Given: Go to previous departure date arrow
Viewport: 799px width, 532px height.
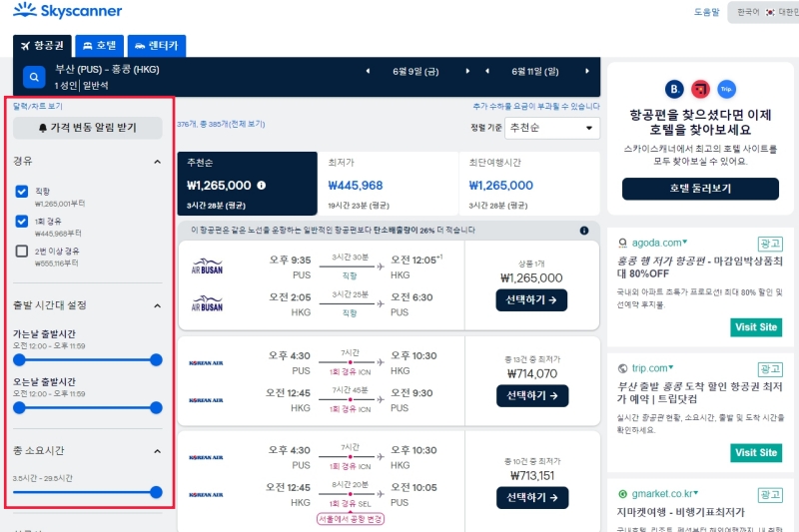Looking at the screenshot, I should (x=368, y=71).
